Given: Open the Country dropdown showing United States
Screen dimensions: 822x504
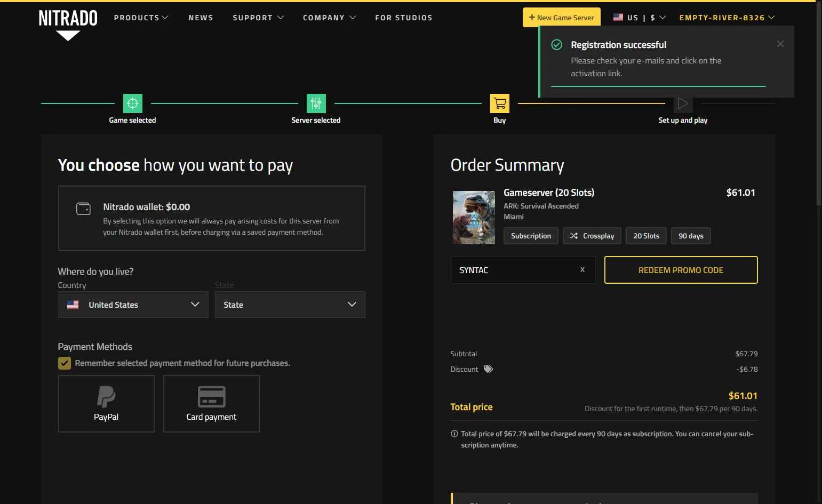Looking at the screenshot, I should coord(133,305).
